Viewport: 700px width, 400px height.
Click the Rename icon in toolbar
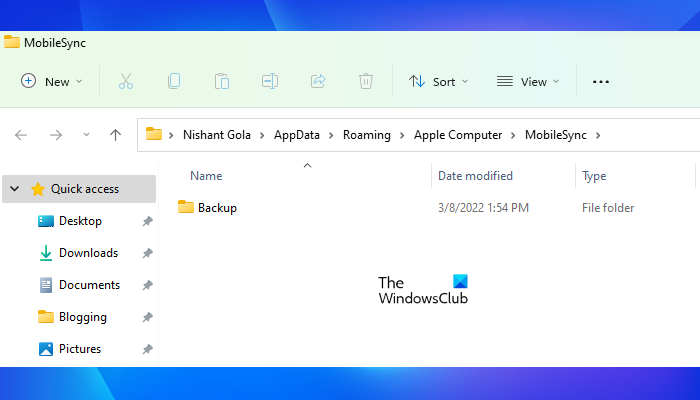click(x=270, y=81)
